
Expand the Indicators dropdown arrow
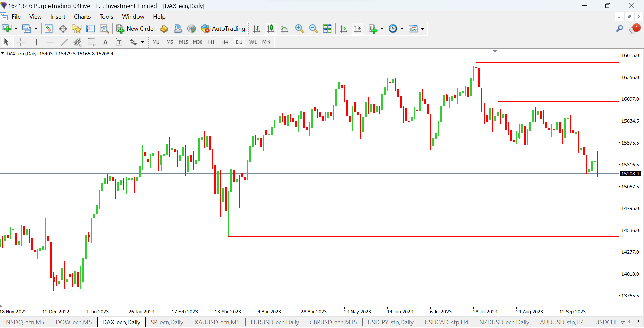click(x=382, y=29)
